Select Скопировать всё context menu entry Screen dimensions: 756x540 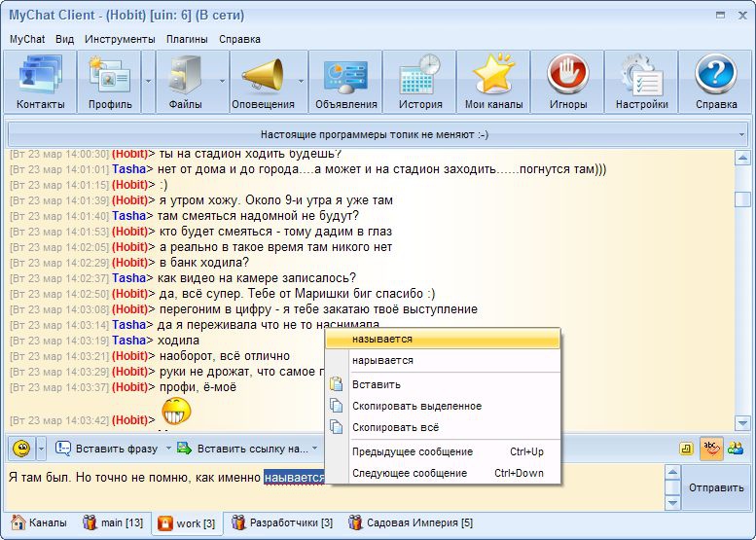coord(443,427)
